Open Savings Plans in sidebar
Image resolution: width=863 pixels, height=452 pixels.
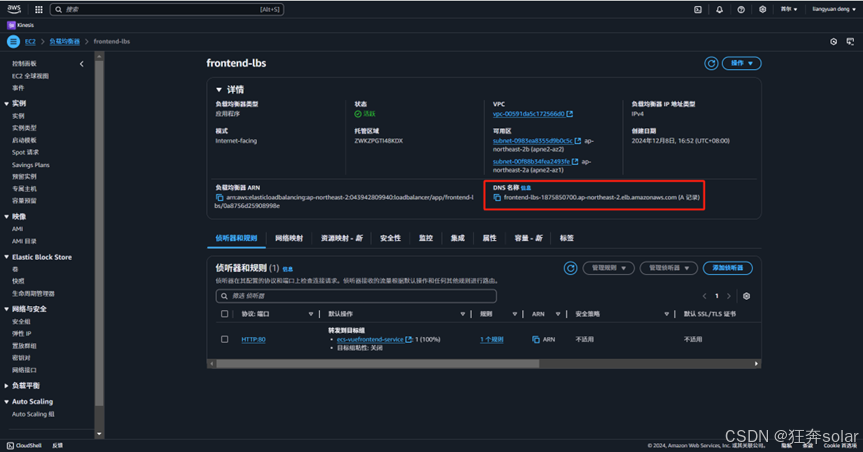coord(31,165)
